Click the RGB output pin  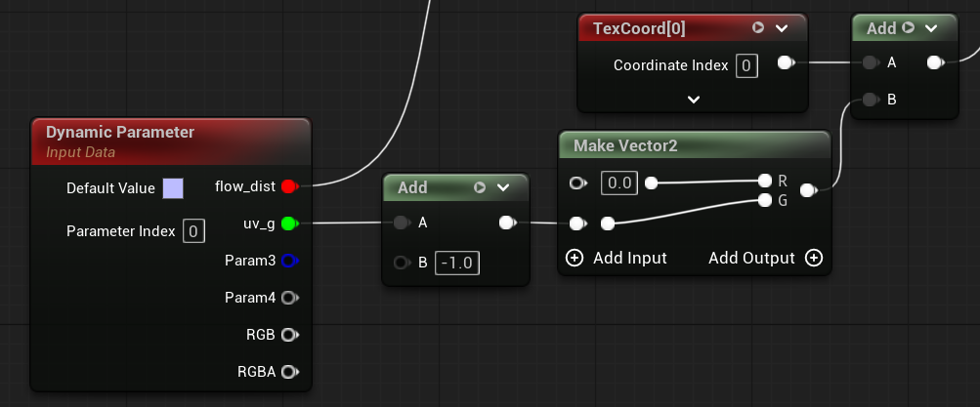tap(289, 335)
